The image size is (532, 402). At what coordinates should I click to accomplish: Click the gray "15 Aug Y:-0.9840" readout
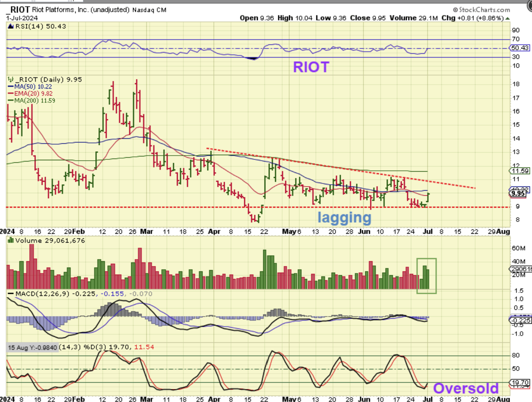point(33,347)
